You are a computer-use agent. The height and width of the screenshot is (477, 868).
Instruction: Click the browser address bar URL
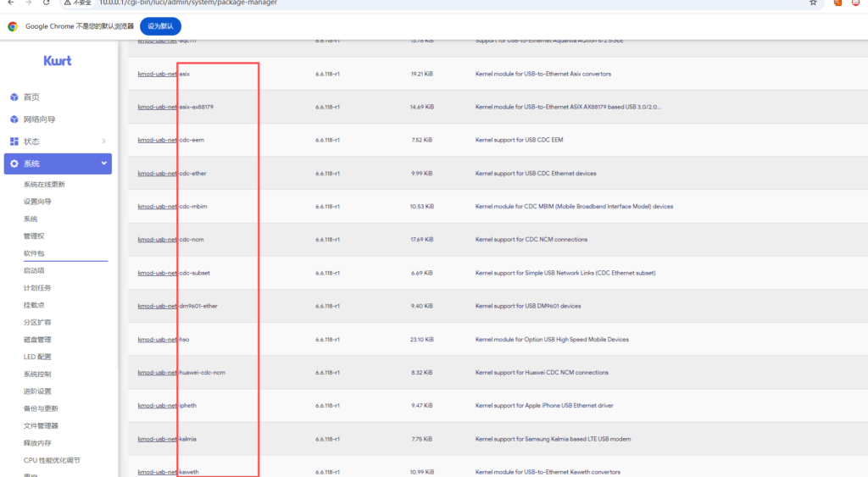[186, 3]
